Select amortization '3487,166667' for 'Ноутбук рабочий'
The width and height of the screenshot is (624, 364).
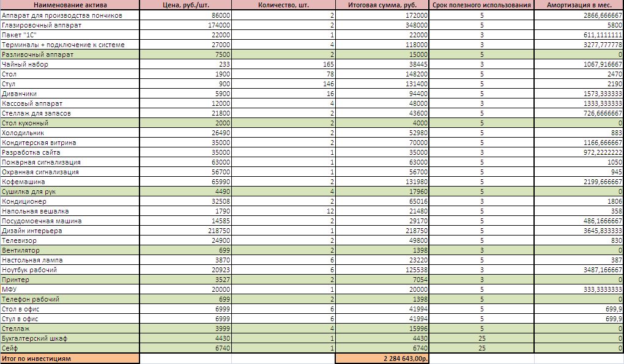click(579, 270)
